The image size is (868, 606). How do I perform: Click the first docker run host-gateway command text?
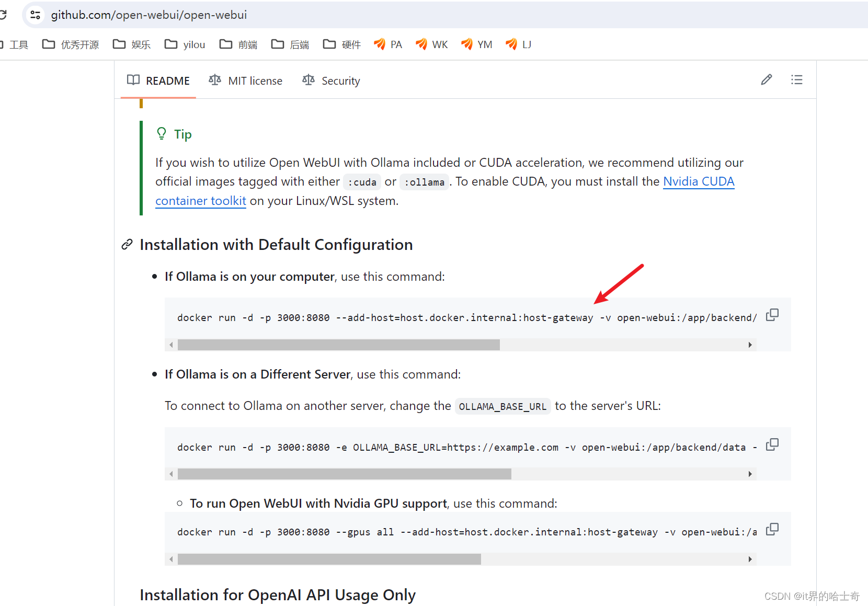[467, 317]
